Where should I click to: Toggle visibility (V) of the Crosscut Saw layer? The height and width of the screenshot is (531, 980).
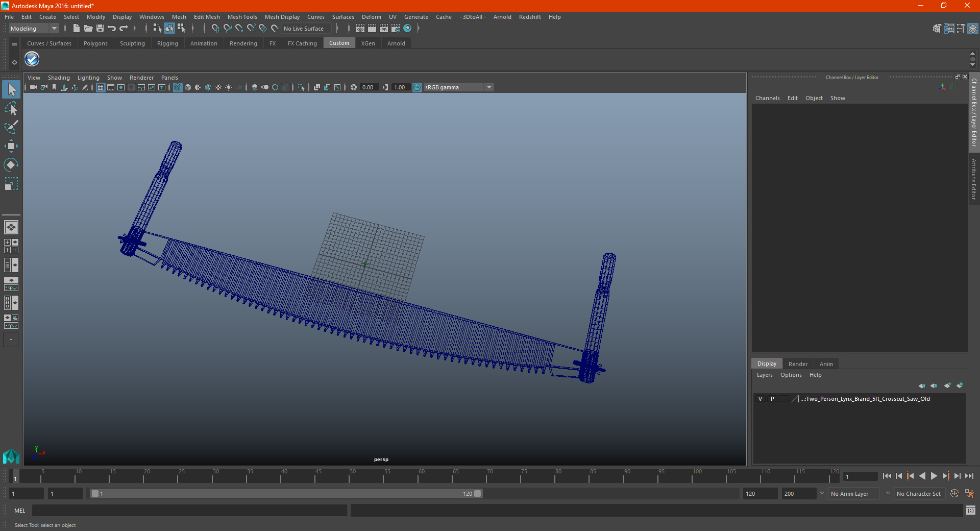760,399
